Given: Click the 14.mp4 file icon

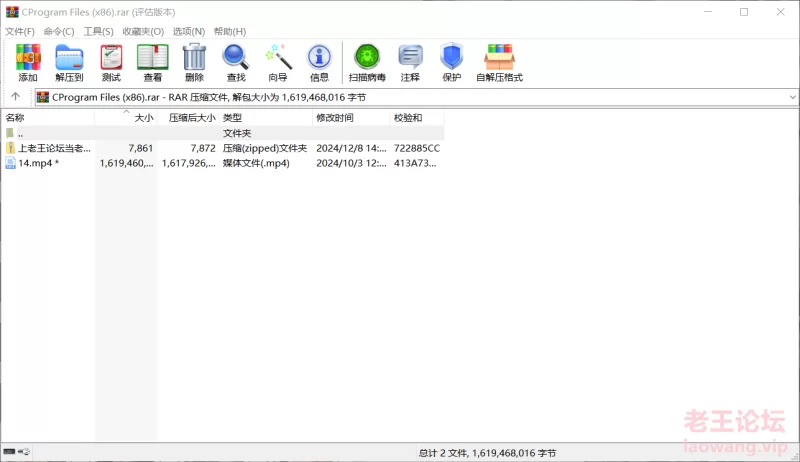Looking at the screenshot, I should point(10,163).
